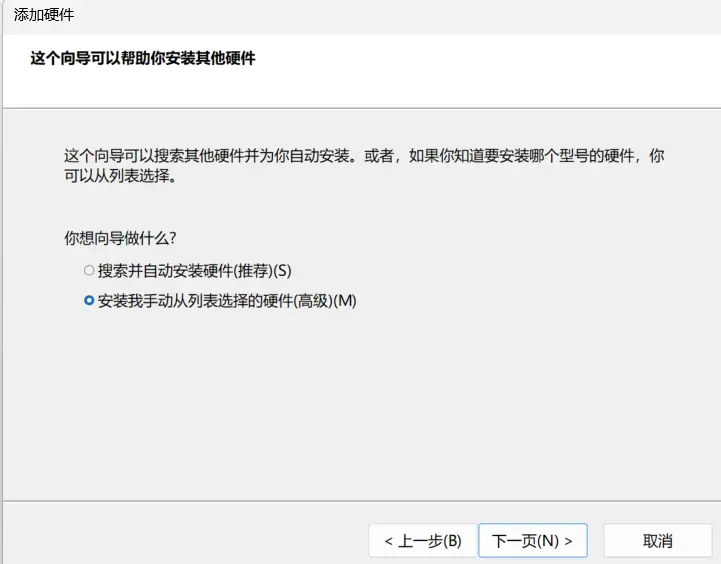Viewport: 721px width, 564px height.
Task: Select the 安装我手动从列表选择的硬件(高级) radio button
Action: click(89, 300)
